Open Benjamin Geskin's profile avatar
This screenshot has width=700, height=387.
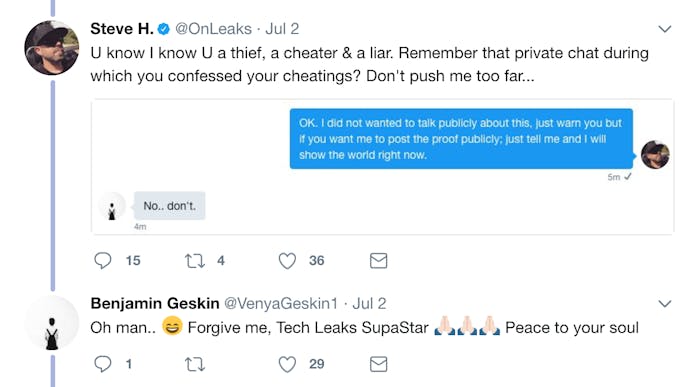point(52,323)
